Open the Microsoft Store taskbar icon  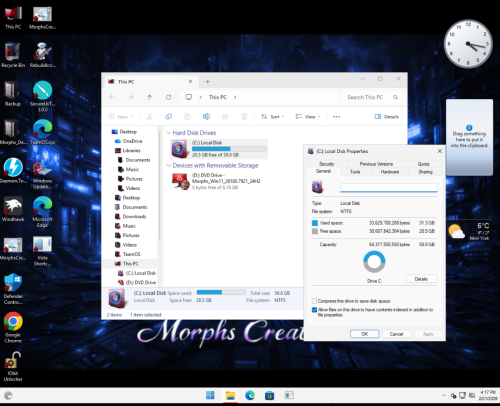tap(269, 395)
